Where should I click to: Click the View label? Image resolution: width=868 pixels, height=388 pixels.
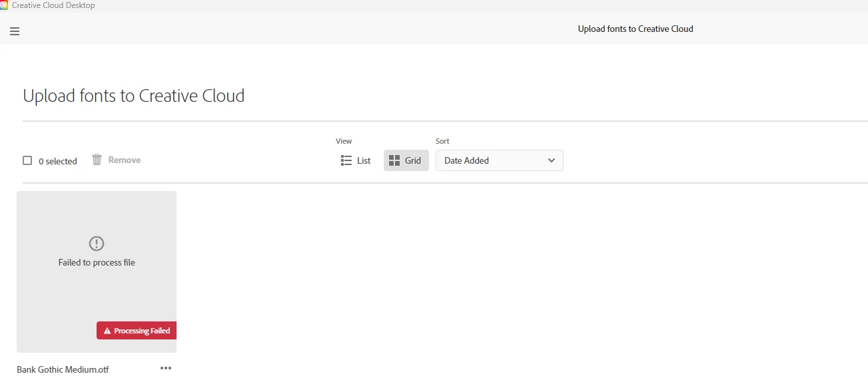pos(344,141)
